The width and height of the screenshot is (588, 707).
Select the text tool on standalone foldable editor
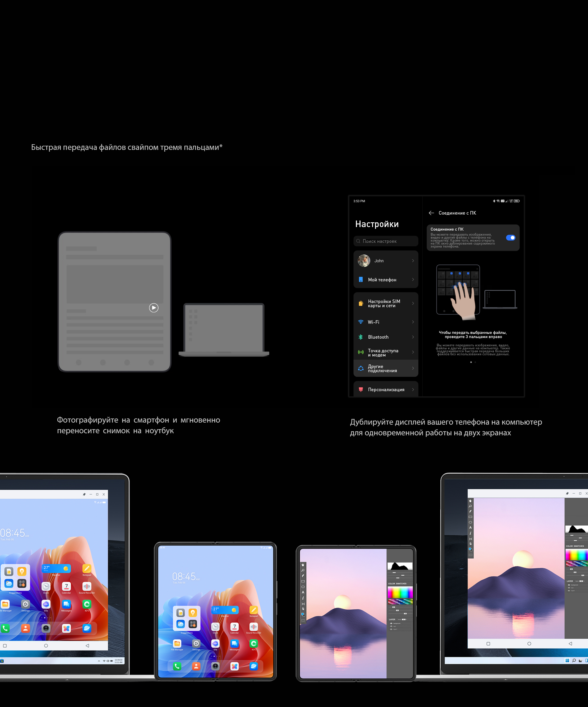click(303, 592)
